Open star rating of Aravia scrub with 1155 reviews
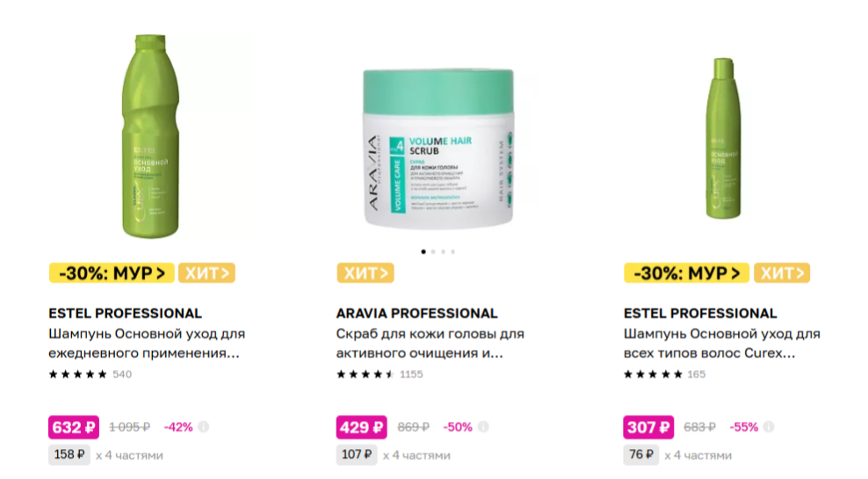 (365, 374)
